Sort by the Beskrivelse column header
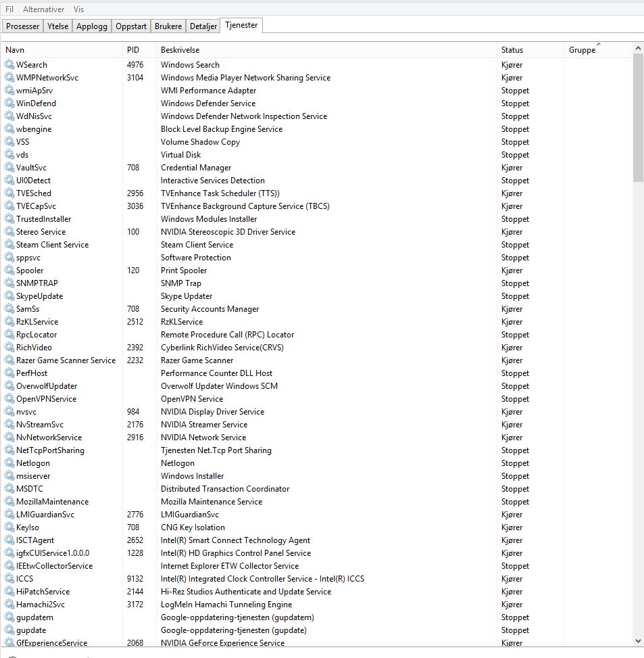The width and height of the screenshot is (644, 658). [326, 50]
